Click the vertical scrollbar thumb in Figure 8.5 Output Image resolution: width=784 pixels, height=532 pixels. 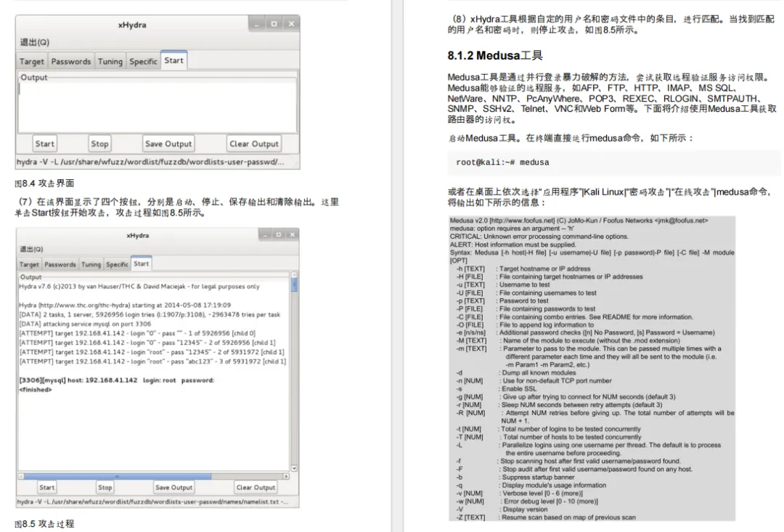295,285
